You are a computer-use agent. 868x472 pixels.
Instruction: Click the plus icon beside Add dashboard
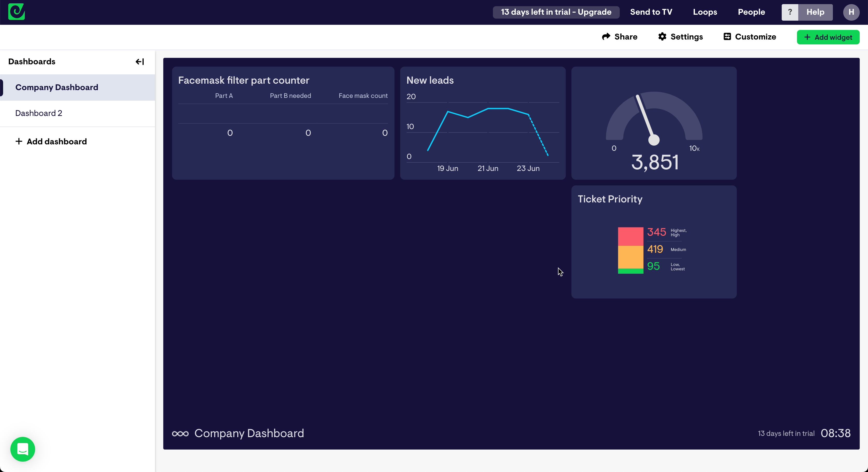click(x=19, y=141)
